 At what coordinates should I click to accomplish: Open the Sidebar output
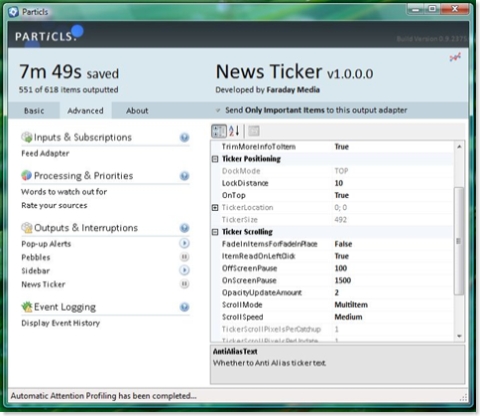pyautogui.click(x=36, y=271)
